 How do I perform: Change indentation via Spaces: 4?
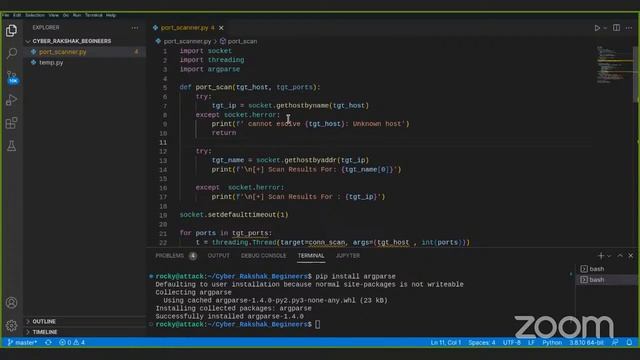coord(482,342)
